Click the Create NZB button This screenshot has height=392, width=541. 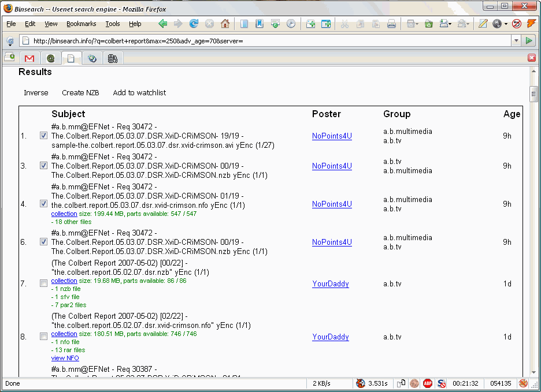point(80,92)
